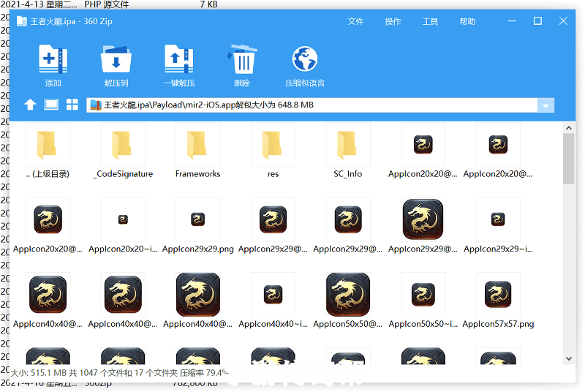585x392 pixels.
Task: Minimize the 360 Zip window
Action: pyautogui.click(x=512, y=21)
